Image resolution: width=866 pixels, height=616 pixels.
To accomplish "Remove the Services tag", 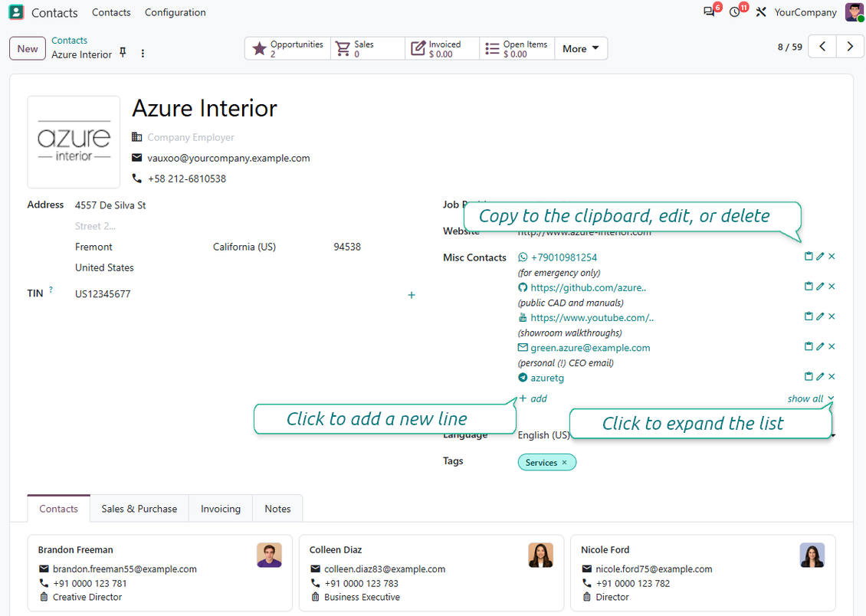I will (x=565, y=463).
